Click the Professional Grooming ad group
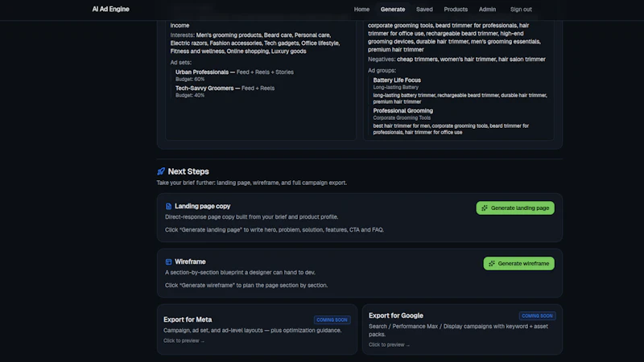Image resolution: width=644 pixels, height=362 pixels. coord(403,111)
